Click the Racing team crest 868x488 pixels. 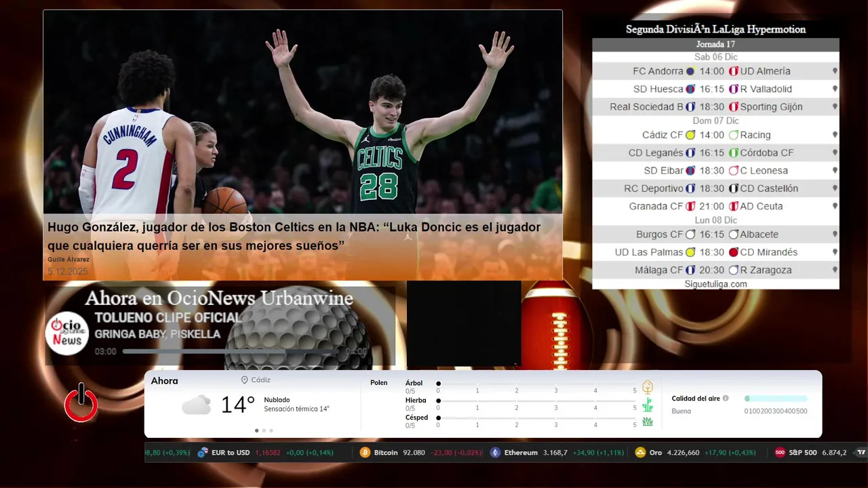tap(733, 135)
